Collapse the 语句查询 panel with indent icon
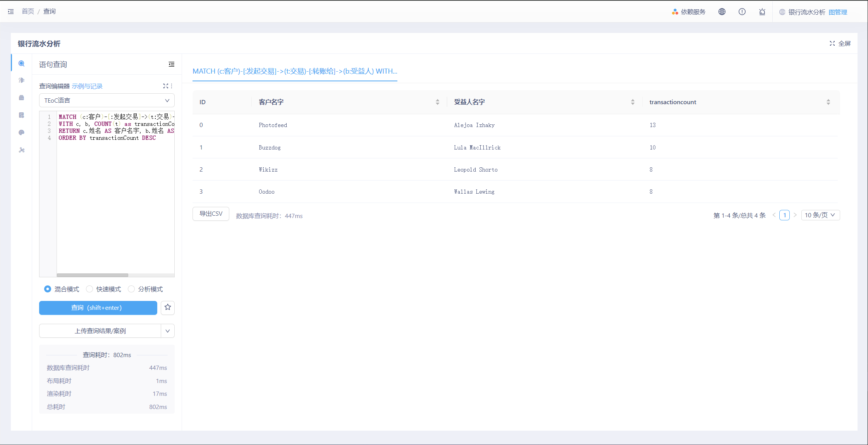The height and width of the screenshot is (445, 868). coord(172,64)
